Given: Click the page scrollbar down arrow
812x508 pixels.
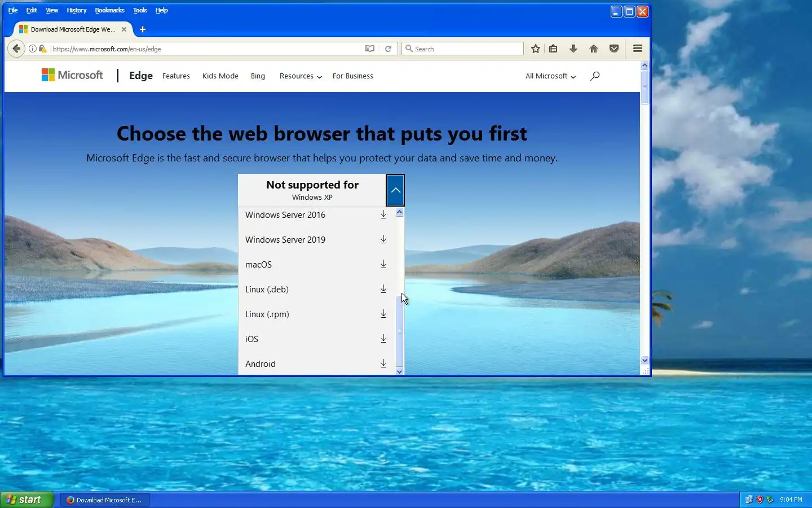Looking at the screenshot, I should 645,360.
